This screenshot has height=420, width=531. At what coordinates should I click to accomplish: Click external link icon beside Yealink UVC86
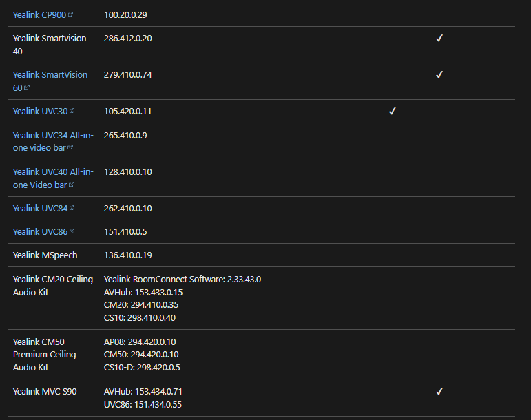coord(72,231)
